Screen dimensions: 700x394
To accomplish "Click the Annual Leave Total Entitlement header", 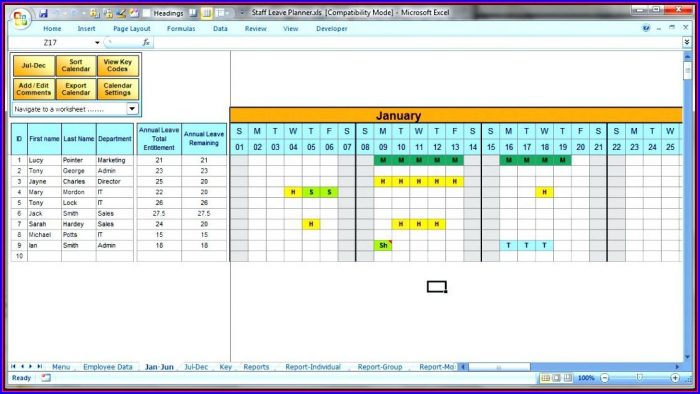I will 159,139.
